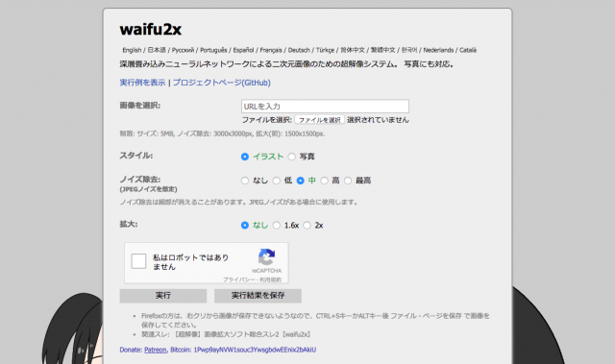Click ファイルを選択 file chooser button

pos(319,120)
